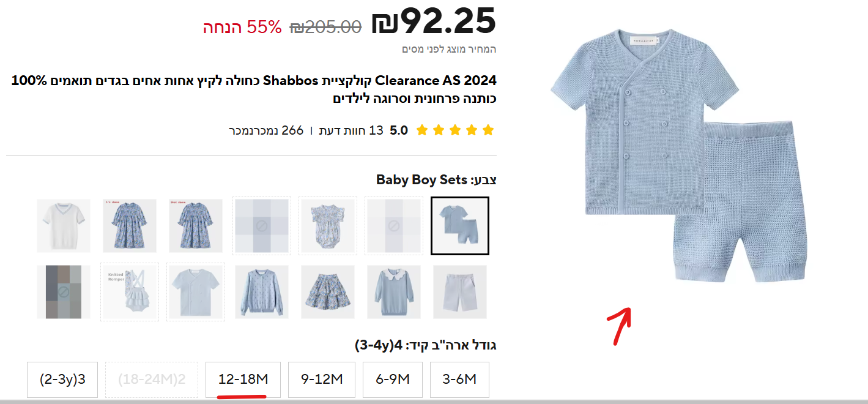
Task: Click the selected blue shirt-and-shorts set thumbnail
Action: pyautogui.click(x=459, y=225)
